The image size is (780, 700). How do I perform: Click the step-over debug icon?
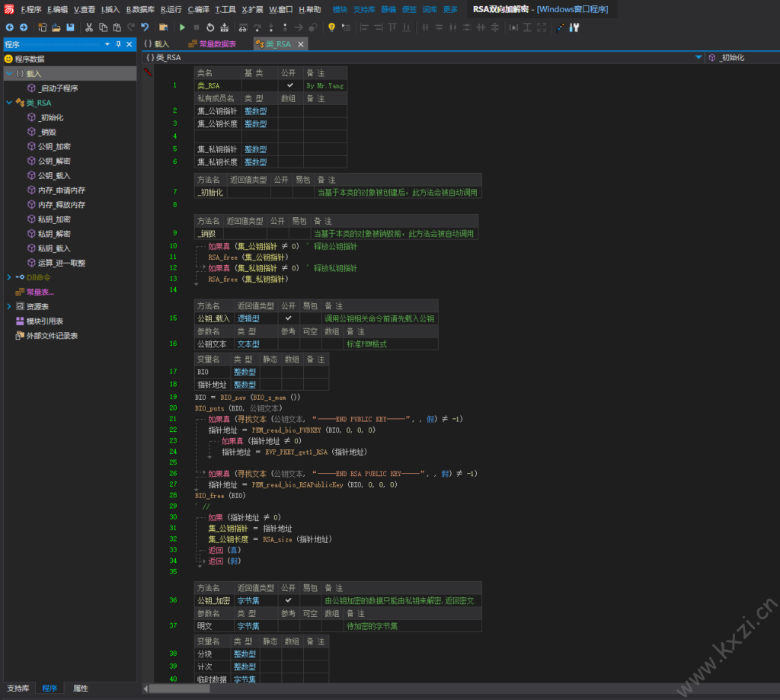257,27
